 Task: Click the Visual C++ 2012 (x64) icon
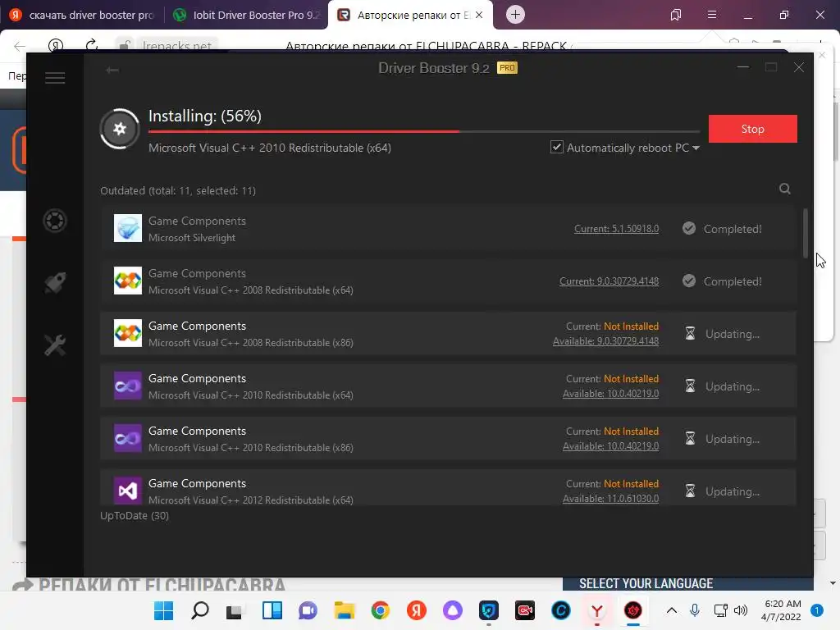pos(127,491)
